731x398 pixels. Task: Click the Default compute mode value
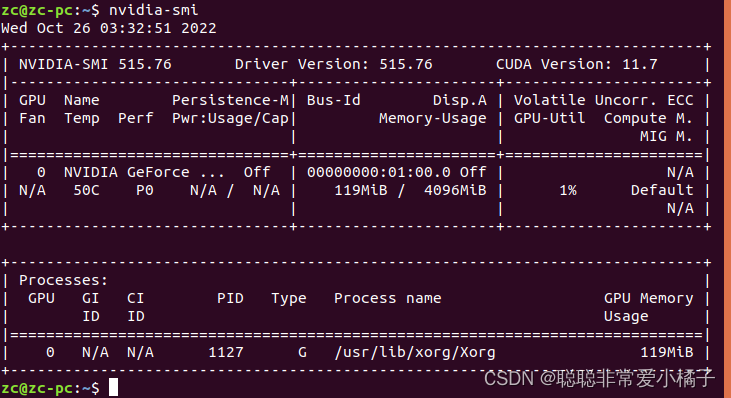(662, 191)
